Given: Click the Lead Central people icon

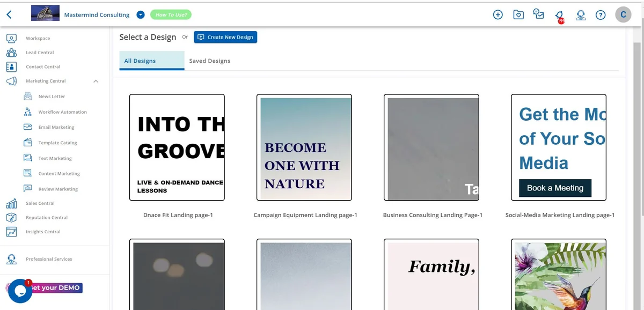Looking at the screenshot, I should pos(11,53).
